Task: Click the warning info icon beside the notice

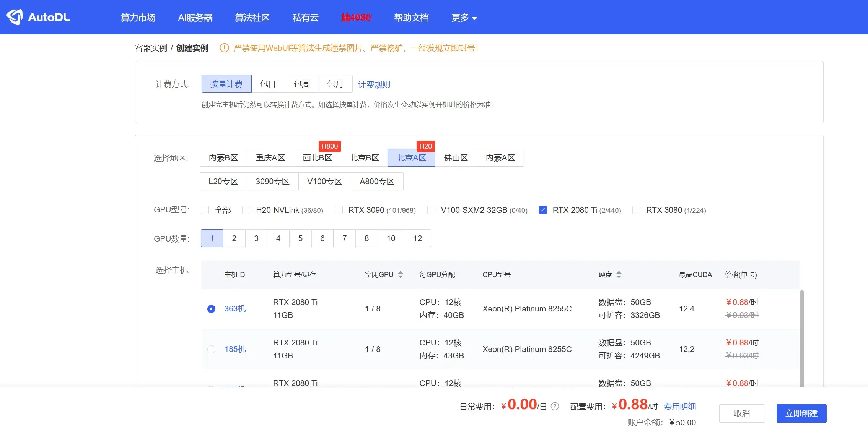Action: [224, 48]
